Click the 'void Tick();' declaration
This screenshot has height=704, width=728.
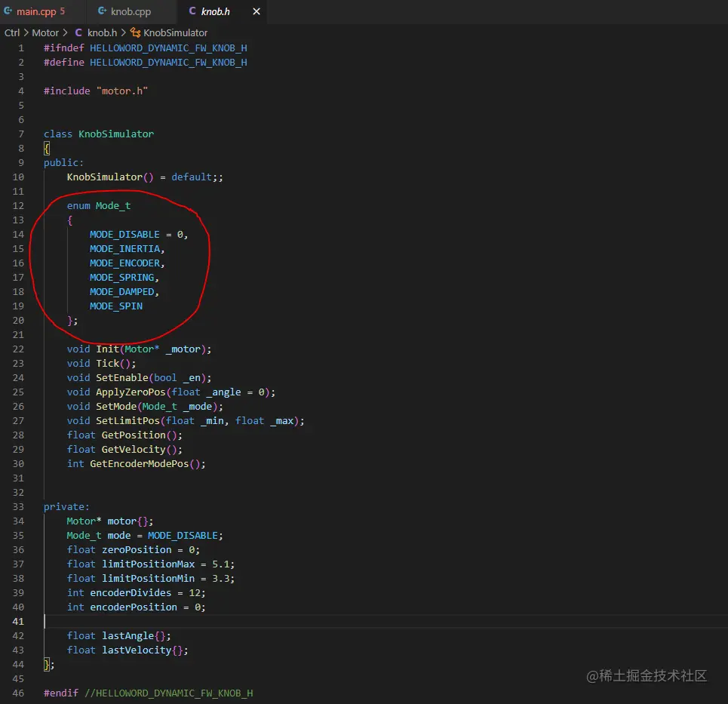[x=101, y=364]
